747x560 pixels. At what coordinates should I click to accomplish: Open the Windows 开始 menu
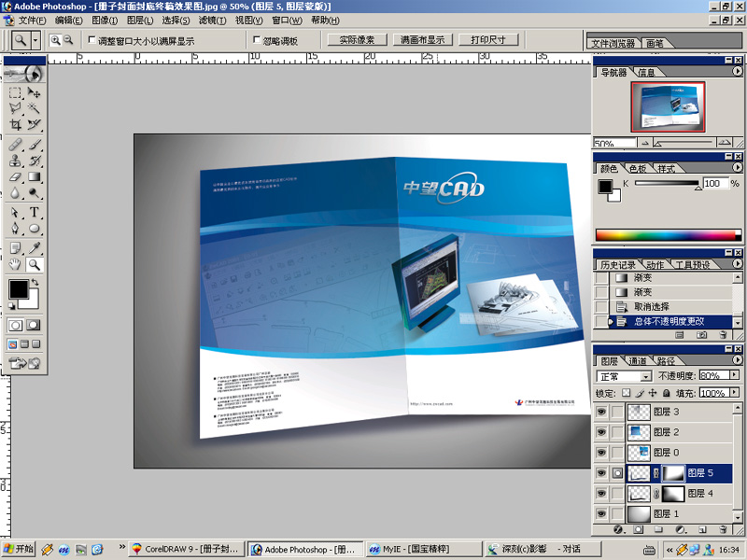tap(18, 549)
